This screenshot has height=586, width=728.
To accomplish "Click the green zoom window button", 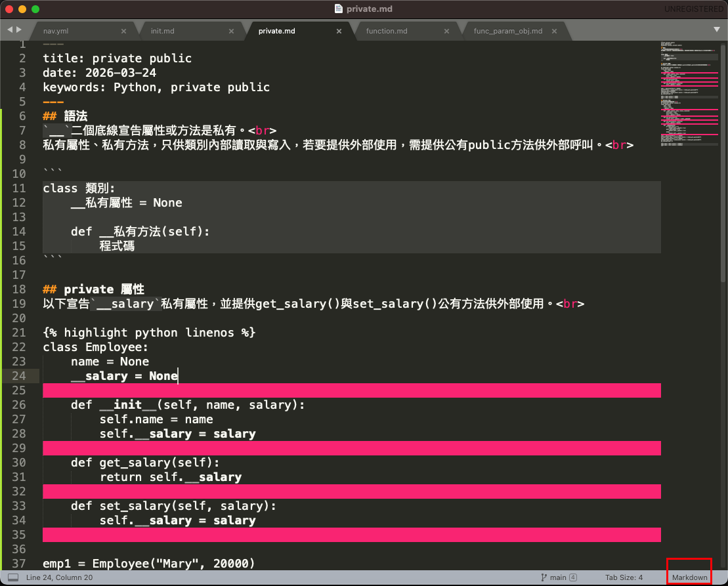I will pyautogui.click(x=35, y=9).
